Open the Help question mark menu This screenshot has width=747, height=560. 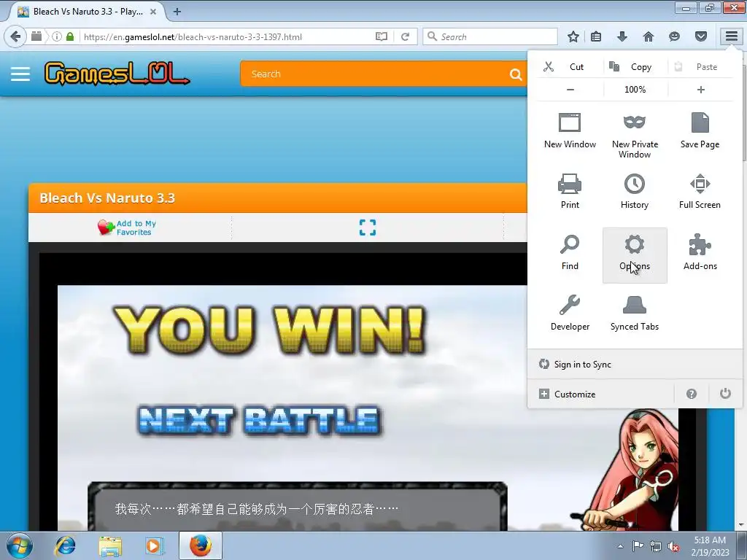coord(692,394)
